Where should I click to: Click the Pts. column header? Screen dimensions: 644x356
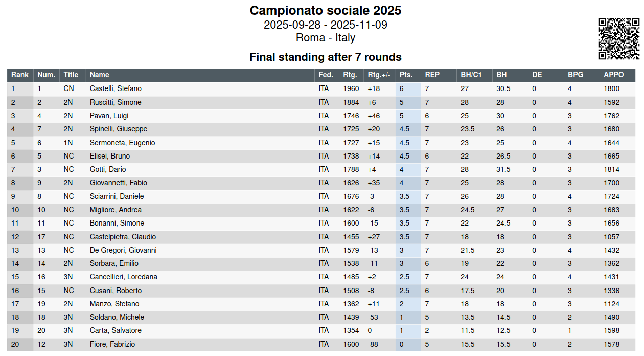pyautogui.click(x=406, y=75)
